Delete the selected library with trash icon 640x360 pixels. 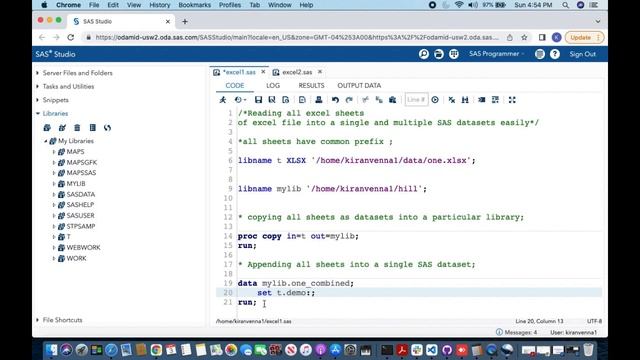(77, 128)
